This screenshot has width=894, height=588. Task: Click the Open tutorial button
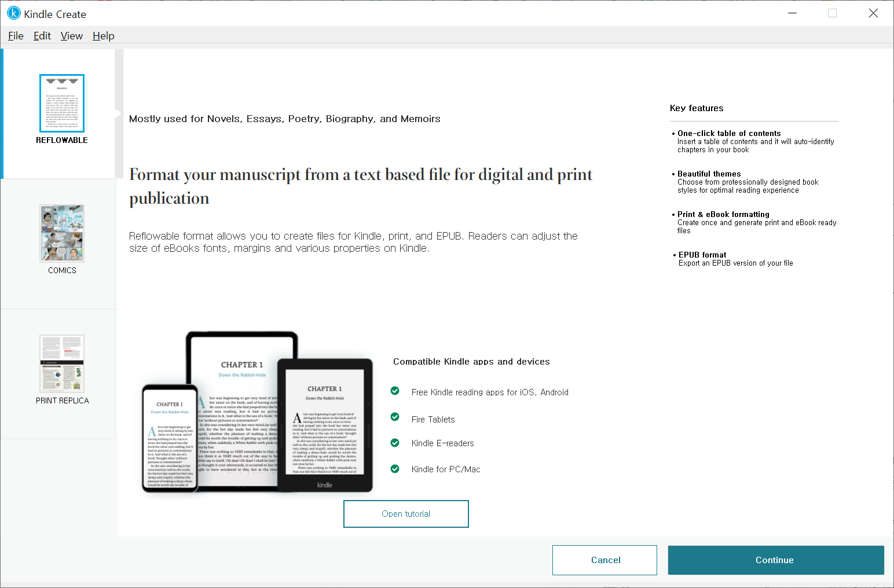406,514
